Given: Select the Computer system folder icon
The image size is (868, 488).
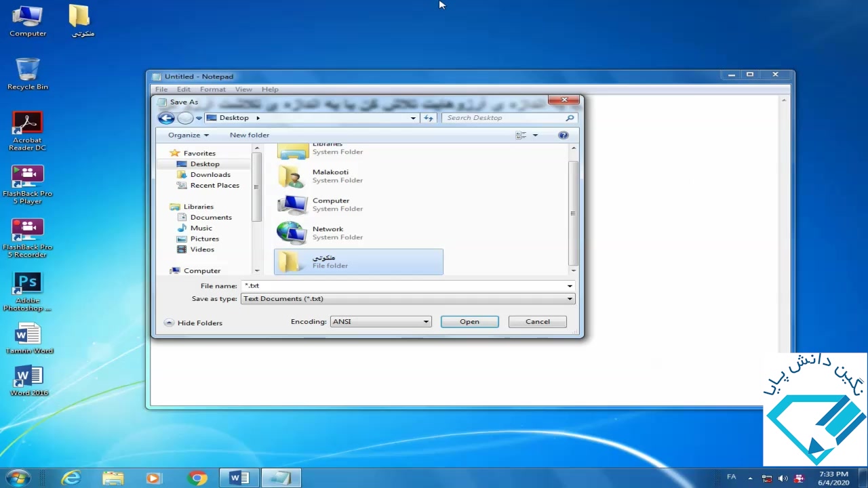Looking at the screenshot, I should pyautogui.click(x=292, y=204).
